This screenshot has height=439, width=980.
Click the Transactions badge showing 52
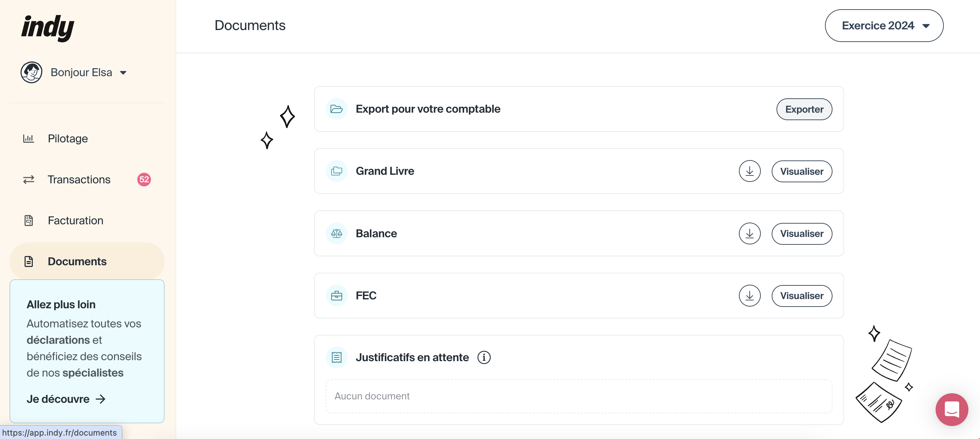tap(144, 180)
